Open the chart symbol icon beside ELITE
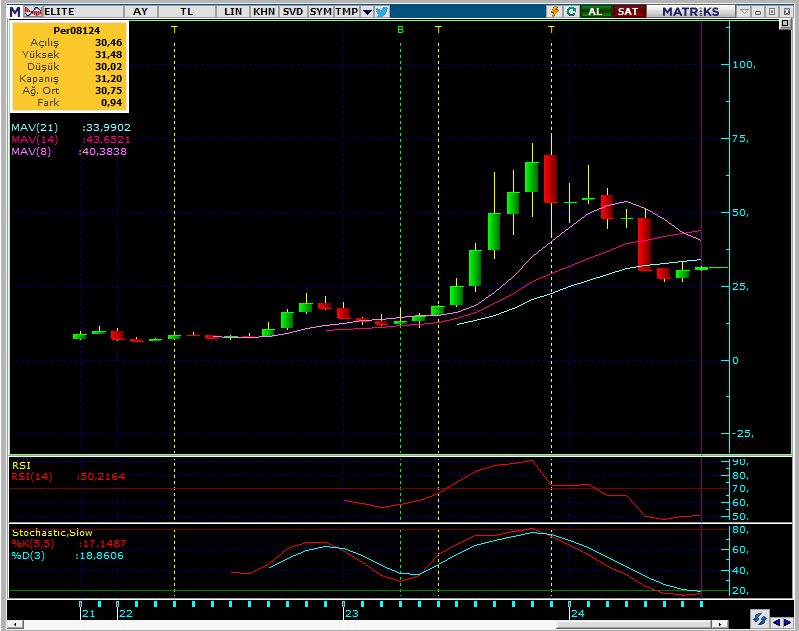The width and height of the screenshot is (799, 631). point(33,11)
